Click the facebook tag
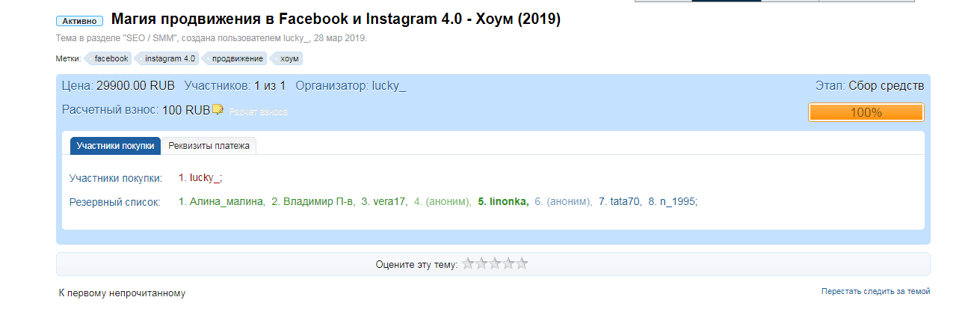 110,58
